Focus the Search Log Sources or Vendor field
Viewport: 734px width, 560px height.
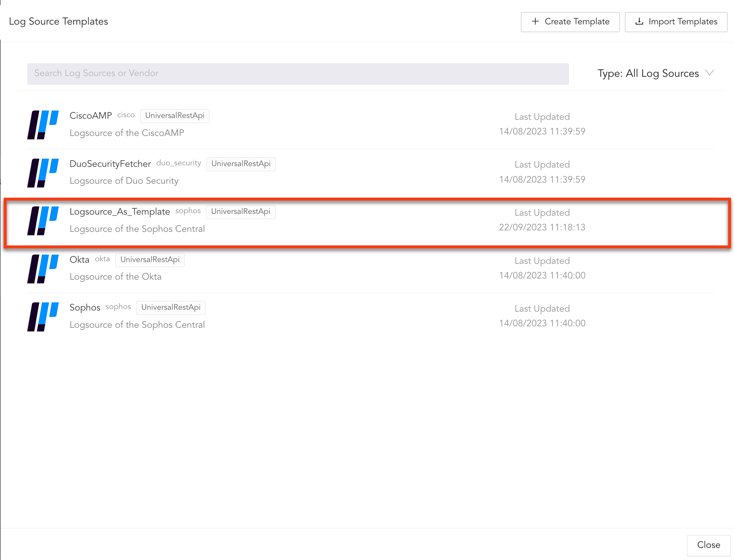298,73
